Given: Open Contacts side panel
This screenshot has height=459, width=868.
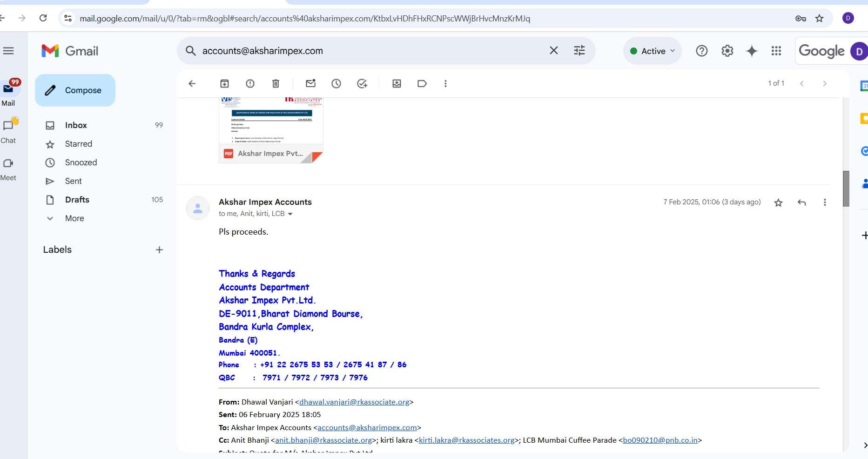Looking at the screenshot, I should [x=864, y=183].
